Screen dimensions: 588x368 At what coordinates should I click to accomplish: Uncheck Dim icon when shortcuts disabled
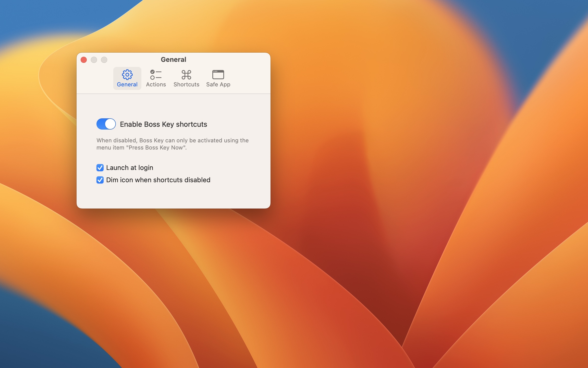click(100, 180)
